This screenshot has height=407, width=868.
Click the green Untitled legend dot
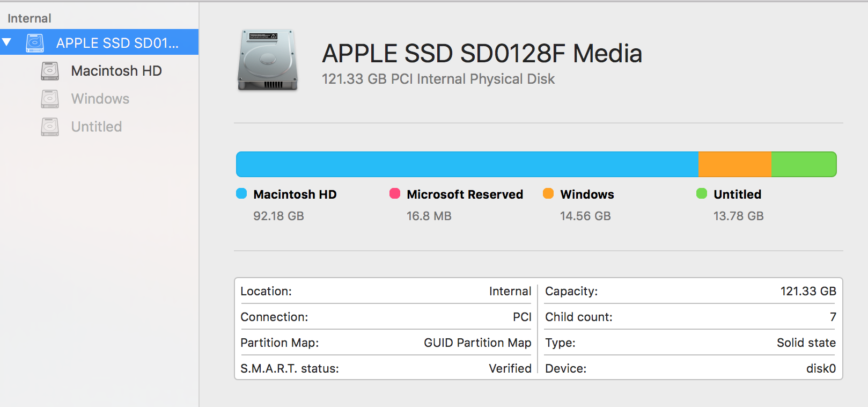[702, 194]
